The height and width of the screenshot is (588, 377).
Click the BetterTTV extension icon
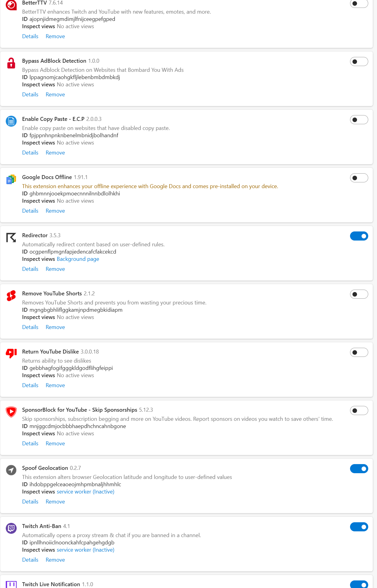[x=11, y=5]
